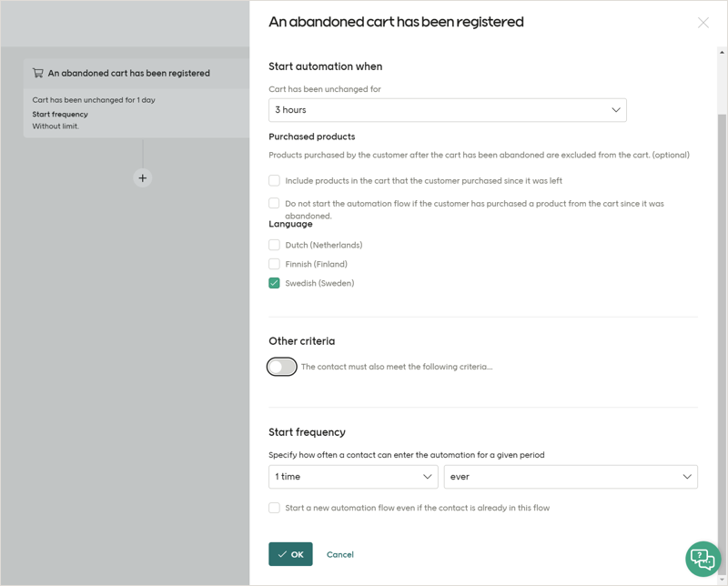Viewport: 728px width, 586px height.
Task: Click Cancel to discard changes
Action: pos(340,553)
